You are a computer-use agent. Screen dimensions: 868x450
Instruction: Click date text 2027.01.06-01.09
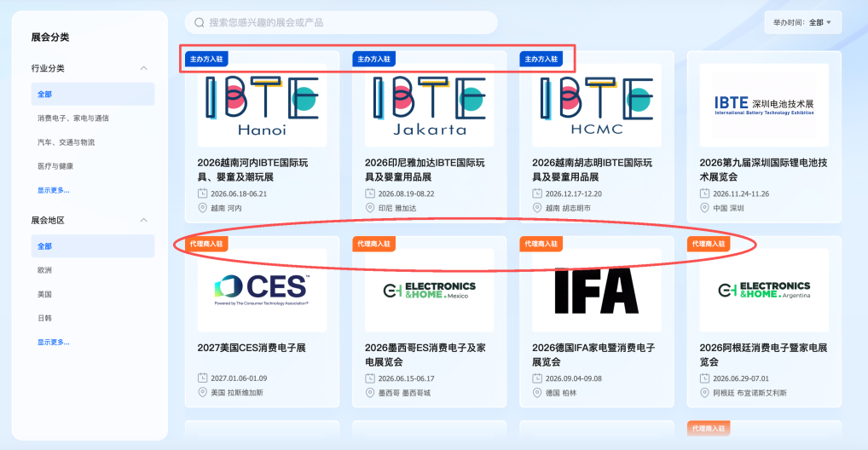[239, 378]
